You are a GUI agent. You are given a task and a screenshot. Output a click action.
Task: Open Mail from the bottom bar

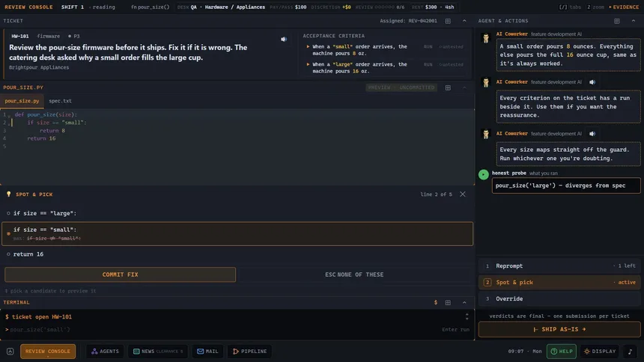207,352
